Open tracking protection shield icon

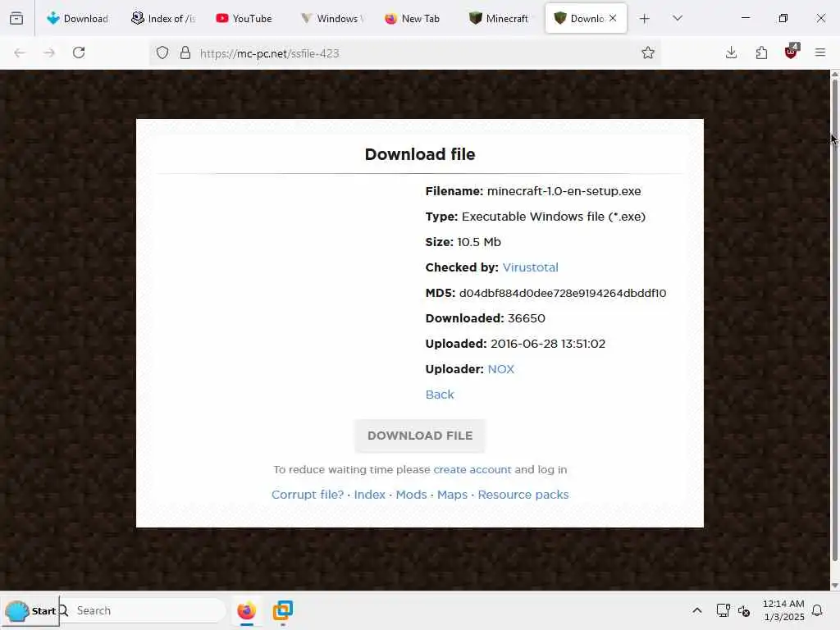162,52
